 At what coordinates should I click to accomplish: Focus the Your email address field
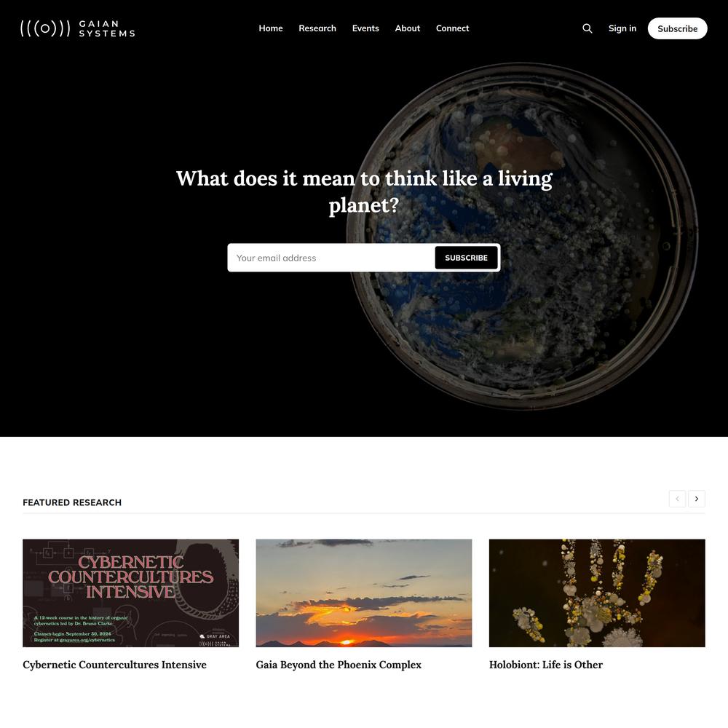pos(331,258)
